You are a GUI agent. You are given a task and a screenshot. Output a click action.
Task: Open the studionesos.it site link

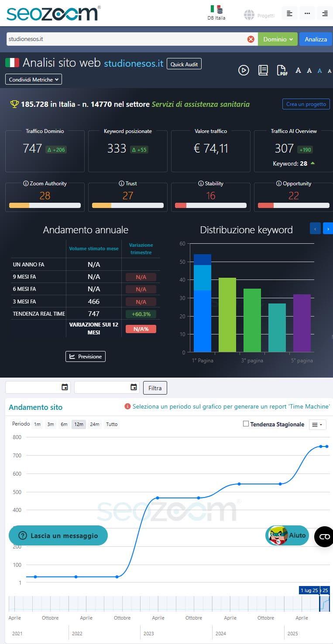click(134, 63)
